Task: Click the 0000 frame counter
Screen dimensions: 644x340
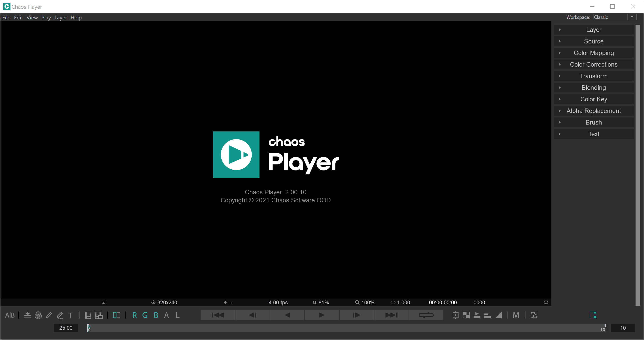Action: point(479,303)
